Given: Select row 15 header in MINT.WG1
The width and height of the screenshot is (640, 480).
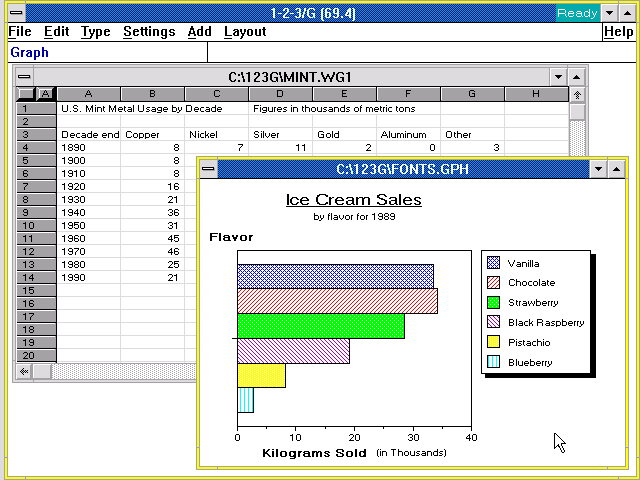Looking at the screenshot, I should [36, 291].
